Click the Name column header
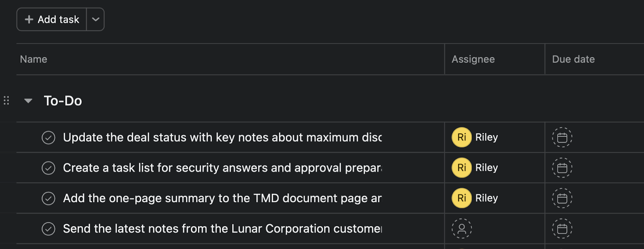Viewport: 644px width, 249px height. 34,59
